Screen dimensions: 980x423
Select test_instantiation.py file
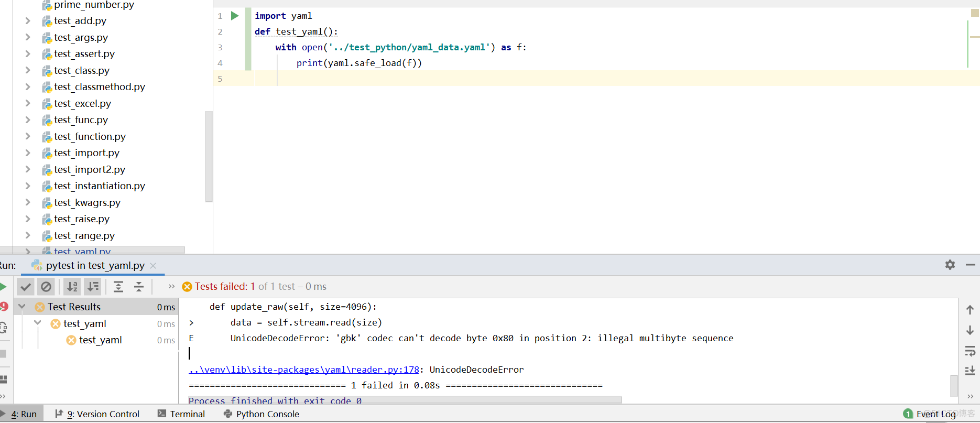[100, 186]
